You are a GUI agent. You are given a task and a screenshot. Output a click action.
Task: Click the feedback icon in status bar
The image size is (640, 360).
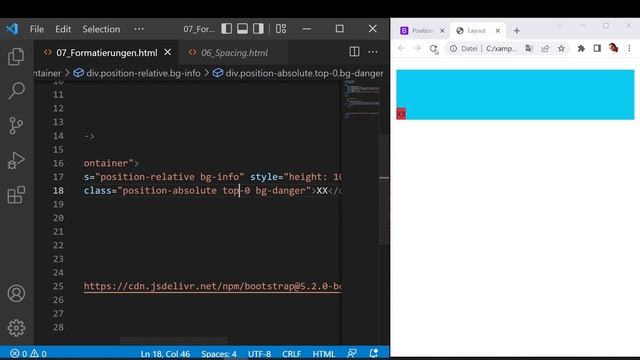[352, 353]
